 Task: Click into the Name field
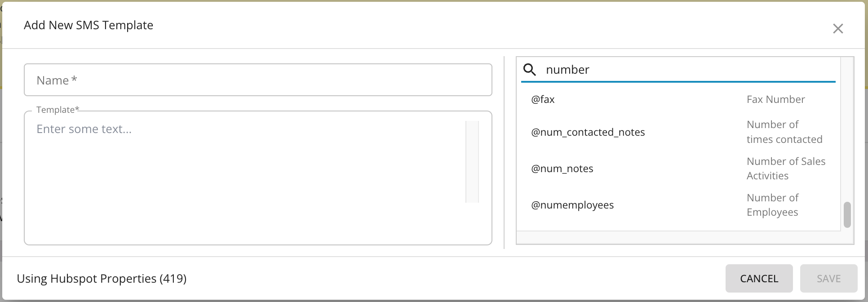(x=258, y=80)
